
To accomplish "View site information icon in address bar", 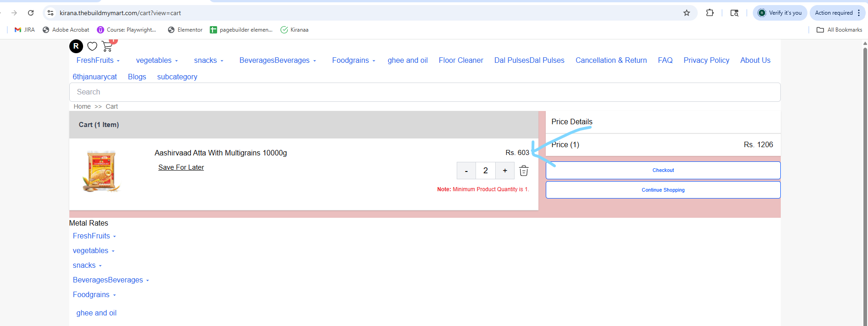I will coord(50,13).
